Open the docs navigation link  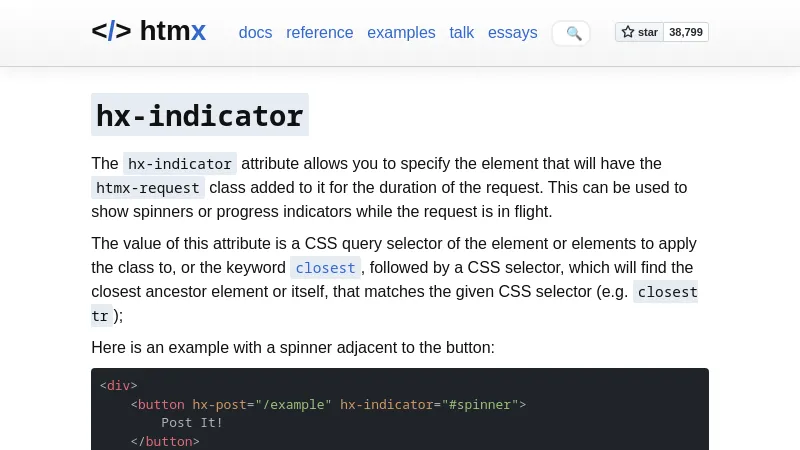[x=255, y=32]
